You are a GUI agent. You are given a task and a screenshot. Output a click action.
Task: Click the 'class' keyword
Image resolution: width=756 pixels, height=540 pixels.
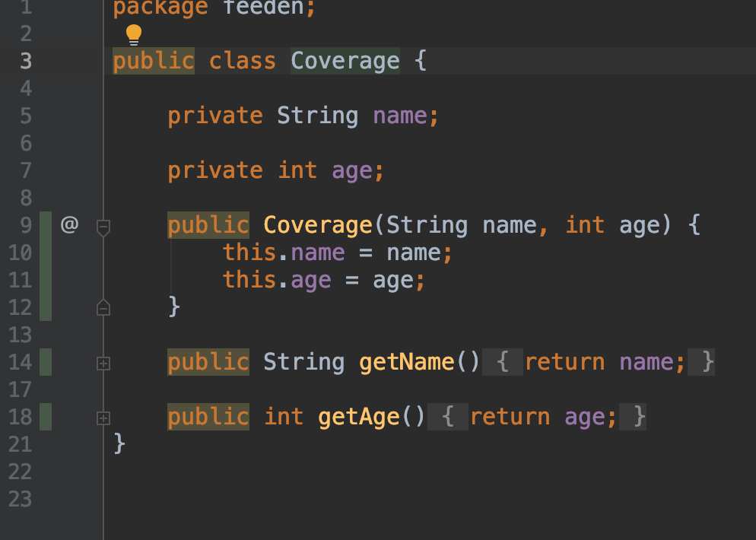(x=243, y=62)
